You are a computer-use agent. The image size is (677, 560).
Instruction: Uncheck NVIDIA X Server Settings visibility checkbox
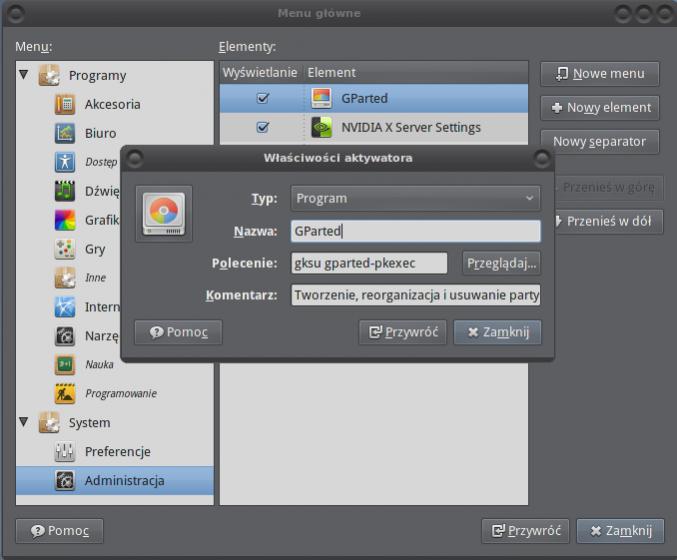pos(263,127)
